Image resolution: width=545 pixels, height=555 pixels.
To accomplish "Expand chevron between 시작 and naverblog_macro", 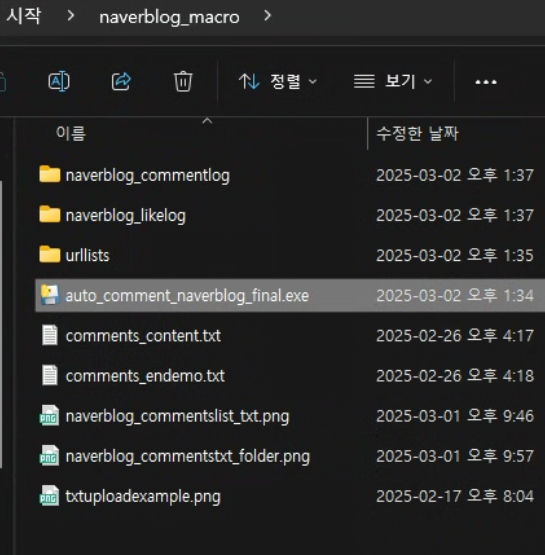I will coord(71,16).
